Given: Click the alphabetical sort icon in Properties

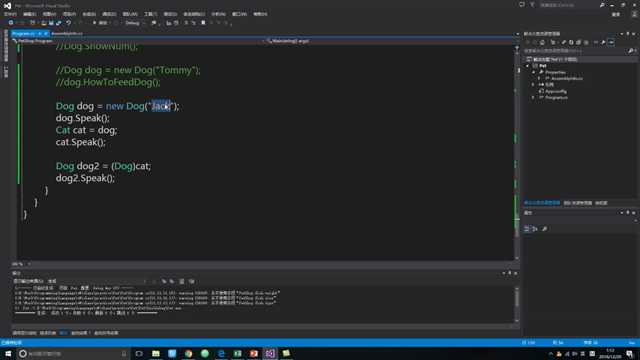Looking at the screenshot, I should coord(534,229).
